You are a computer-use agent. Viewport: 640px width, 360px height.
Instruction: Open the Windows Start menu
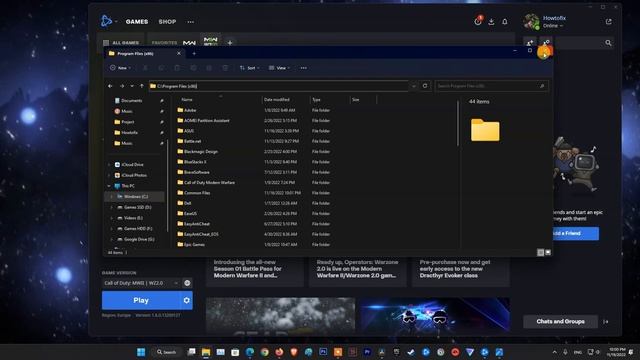(141, 352)
